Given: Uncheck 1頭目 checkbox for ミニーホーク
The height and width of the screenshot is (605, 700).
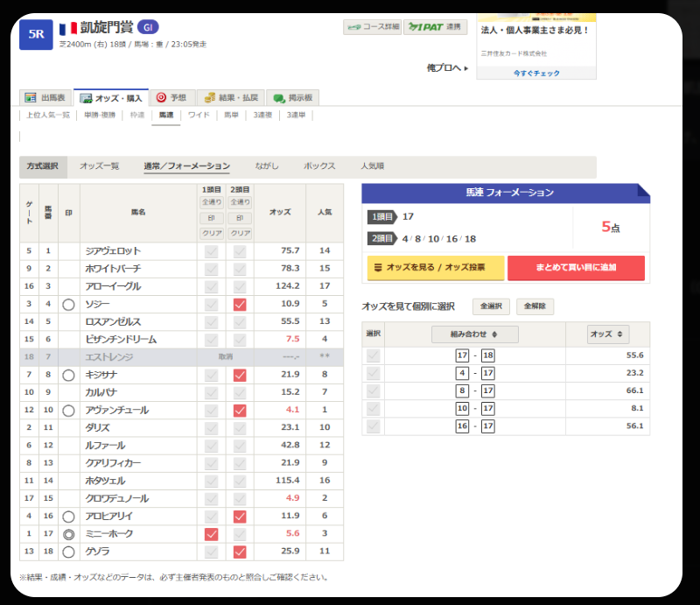Looking at the screenshot, I should (x=211, y=534).
